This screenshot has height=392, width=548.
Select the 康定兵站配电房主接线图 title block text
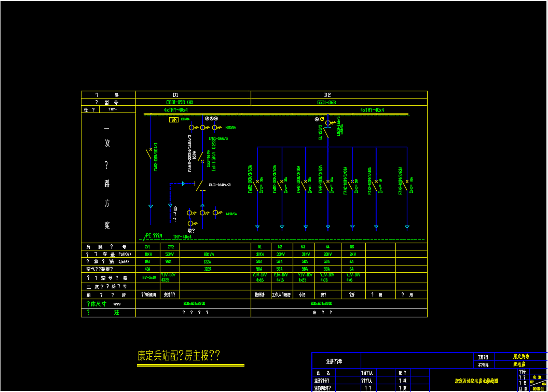click(x=476, y=381)
